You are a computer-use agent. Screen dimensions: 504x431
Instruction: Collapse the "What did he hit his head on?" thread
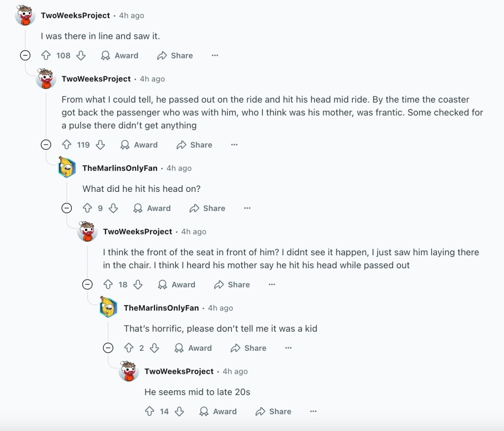click(66, 208)
